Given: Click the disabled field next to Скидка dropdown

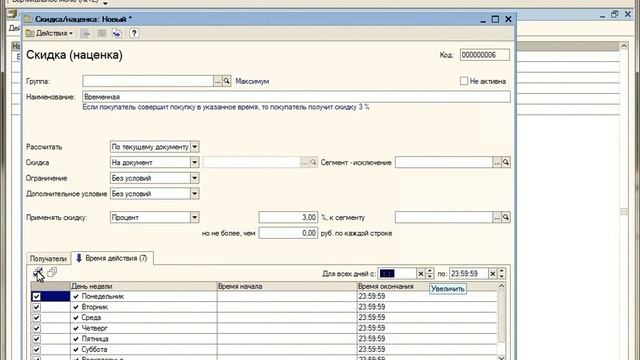Looking at the screenshot, I should coord(251,162).
